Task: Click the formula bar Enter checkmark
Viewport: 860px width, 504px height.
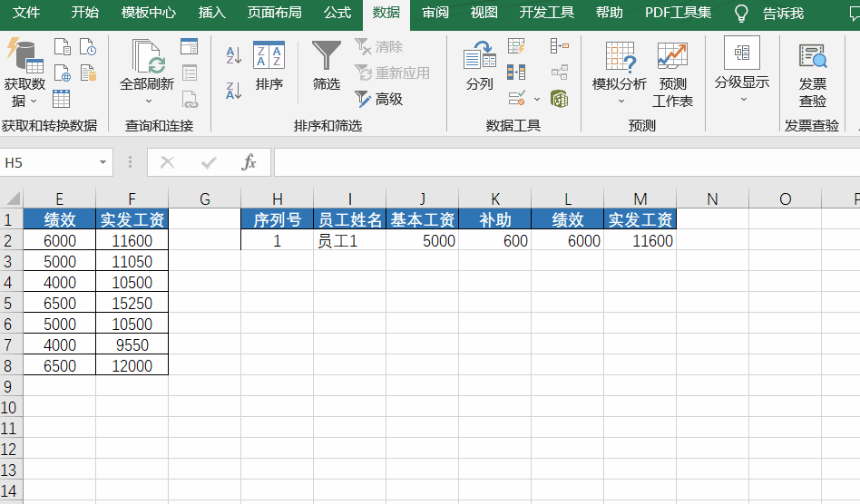Action: tap(209, 162)
